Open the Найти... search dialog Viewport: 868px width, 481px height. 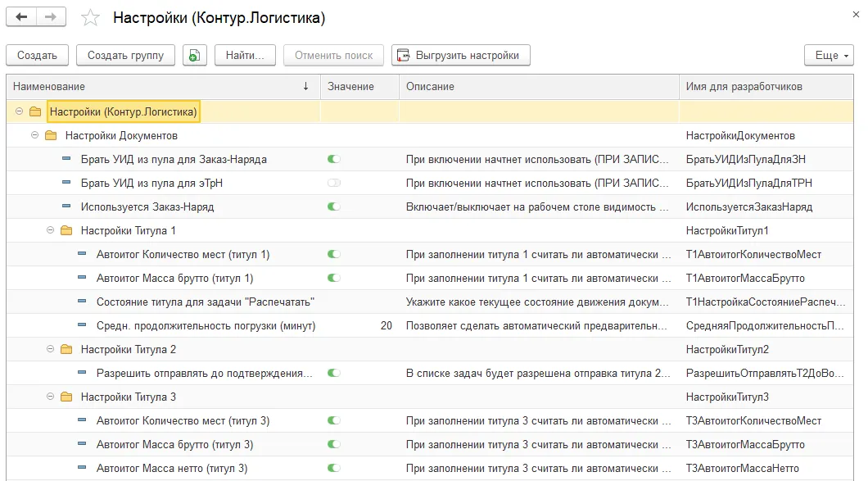point(245,56)
